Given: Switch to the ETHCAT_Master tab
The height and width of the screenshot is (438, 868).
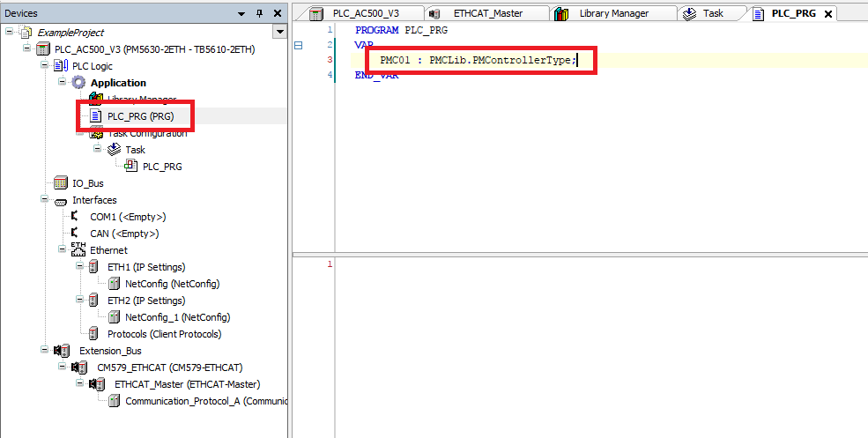Looking at the screenshot, I should coord(486,14).
